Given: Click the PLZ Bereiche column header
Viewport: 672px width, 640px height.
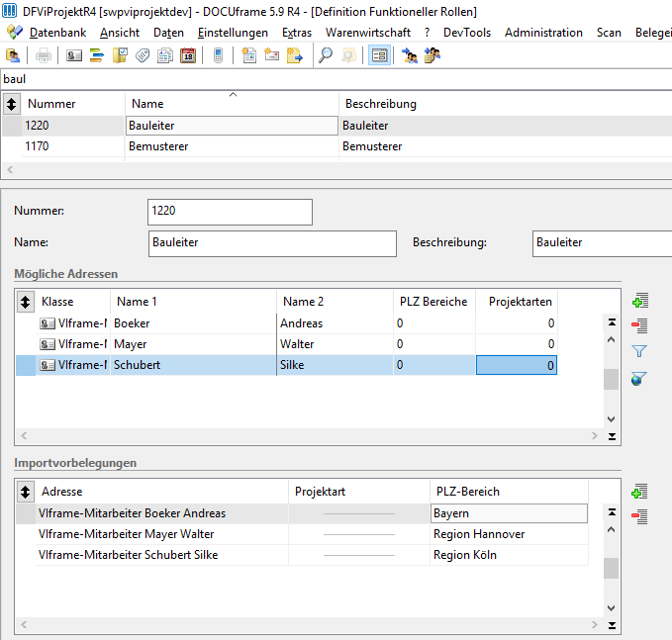Looking at the screenshot, I should point(433,302).
